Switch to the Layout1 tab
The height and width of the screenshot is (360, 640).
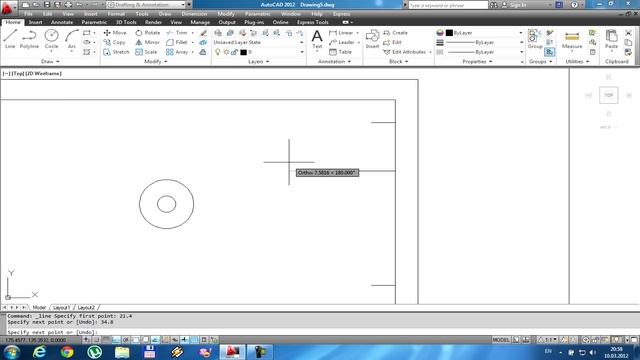tap(61, 307)
